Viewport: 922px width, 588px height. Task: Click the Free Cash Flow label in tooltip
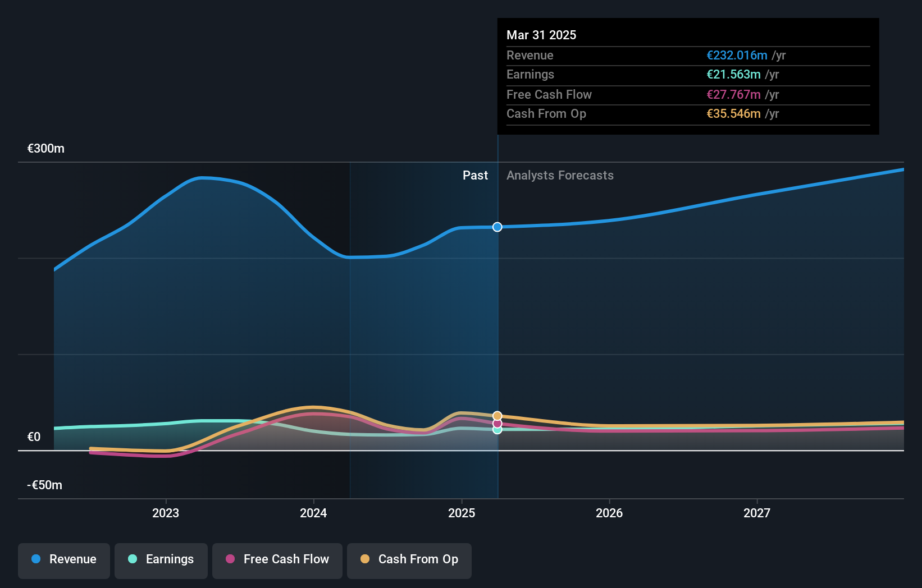(549, 95)
